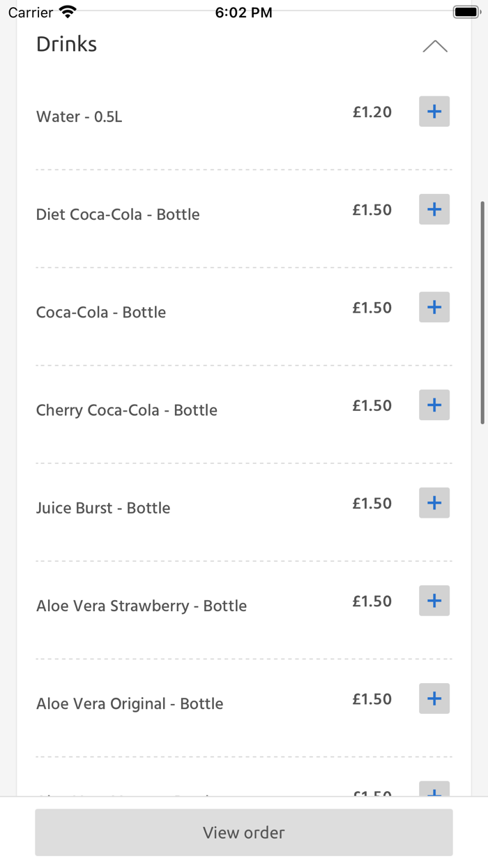Click the vertical scrollbar indicator
Viewport: 488px width, 868px height.
click(482, 313)
